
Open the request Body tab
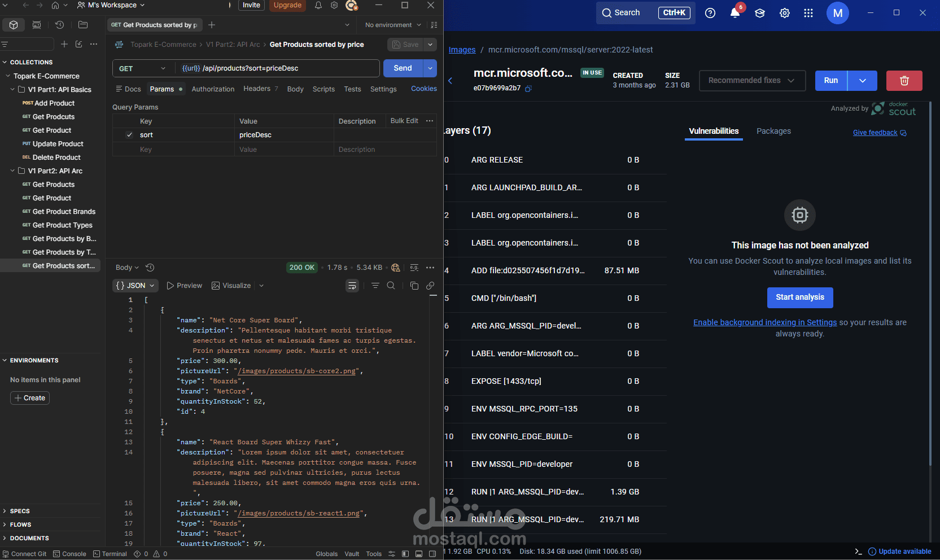pos(295,89)
